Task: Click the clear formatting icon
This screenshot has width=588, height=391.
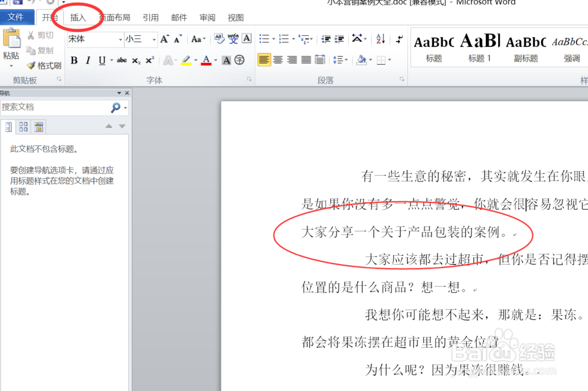Action: tap(219, 38)
